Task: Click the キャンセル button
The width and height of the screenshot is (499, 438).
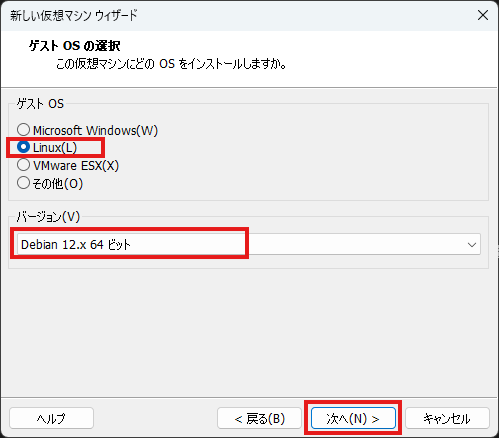Action: (x=447, y=418)
